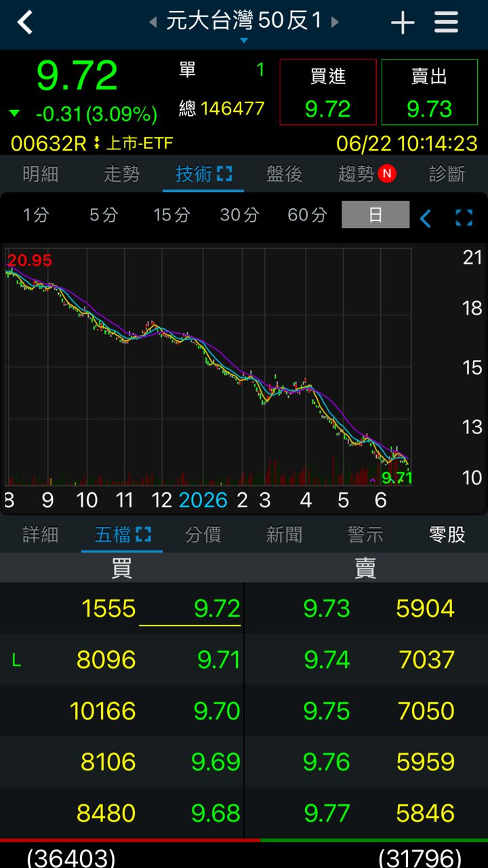
Task: Expand 五檔 using its fullscreen icon
Action: (143, 534)
